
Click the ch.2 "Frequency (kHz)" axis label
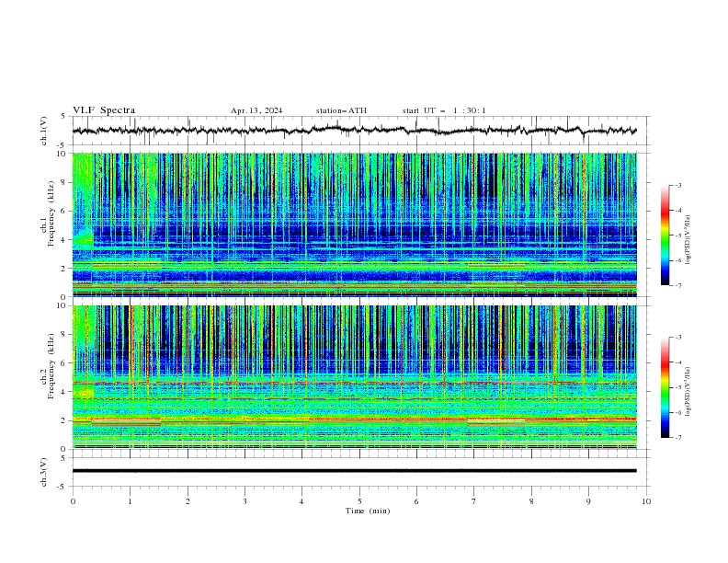(x=51, y=366)
